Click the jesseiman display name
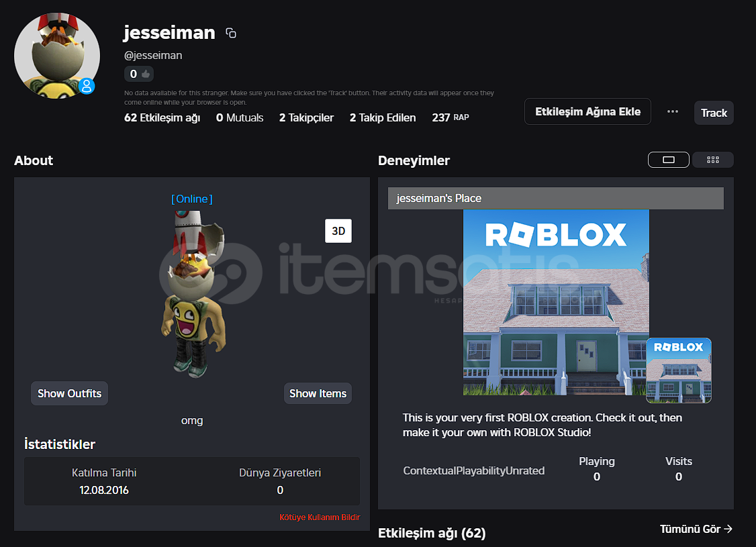The width and height of the screenshot is (756, 547). click(x=169, y=32)
